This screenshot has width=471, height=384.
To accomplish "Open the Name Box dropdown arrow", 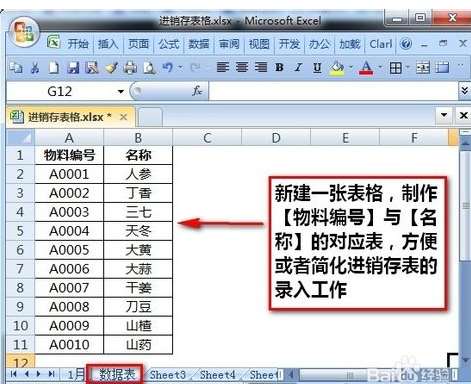I will [121, 91].
